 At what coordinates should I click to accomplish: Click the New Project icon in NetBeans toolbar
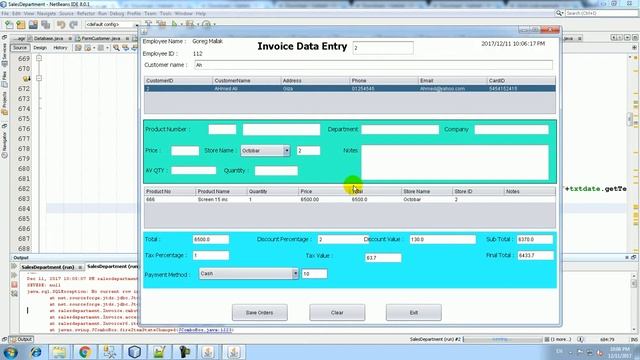click(x=21, y=25)
